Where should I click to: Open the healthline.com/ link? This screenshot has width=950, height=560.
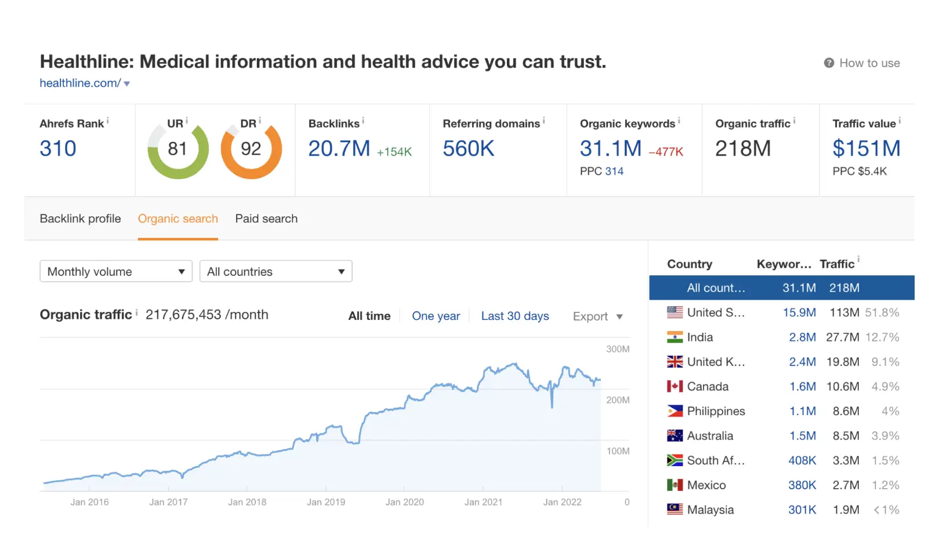coord(80,83)
